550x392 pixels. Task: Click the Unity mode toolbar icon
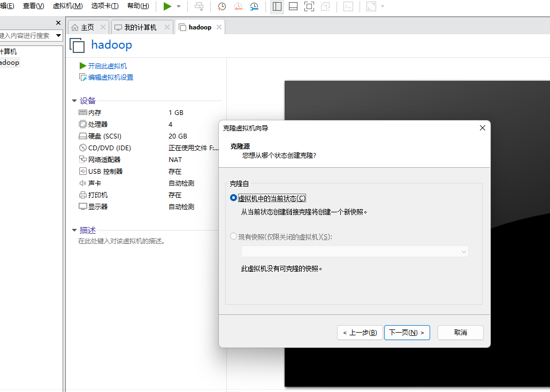325,6
